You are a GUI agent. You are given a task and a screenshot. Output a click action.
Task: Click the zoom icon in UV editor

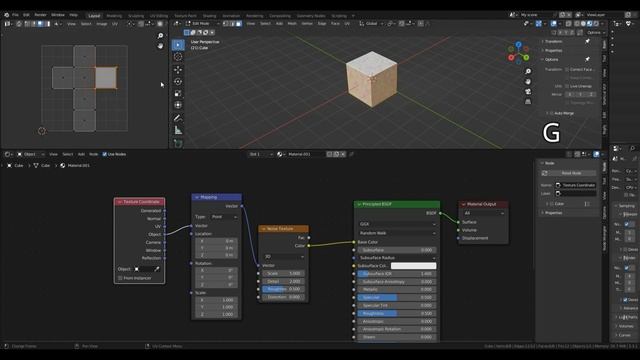click(160, 36)
